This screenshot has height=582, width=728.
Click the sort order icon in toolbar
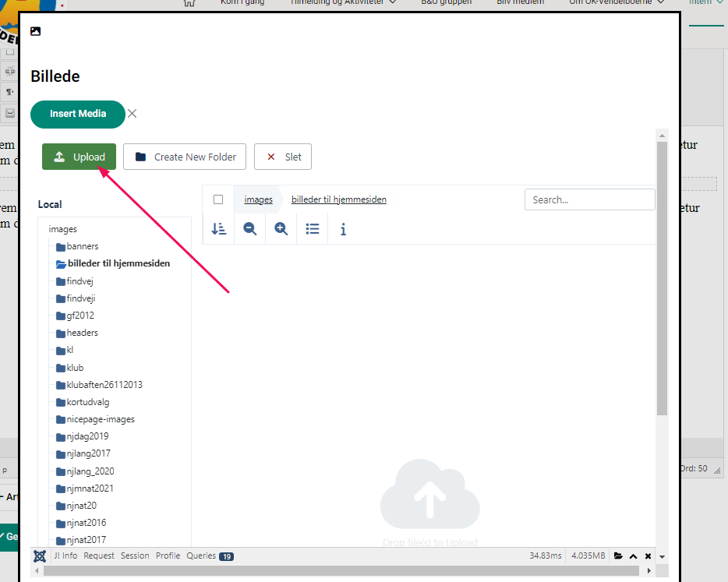[219, 229]
